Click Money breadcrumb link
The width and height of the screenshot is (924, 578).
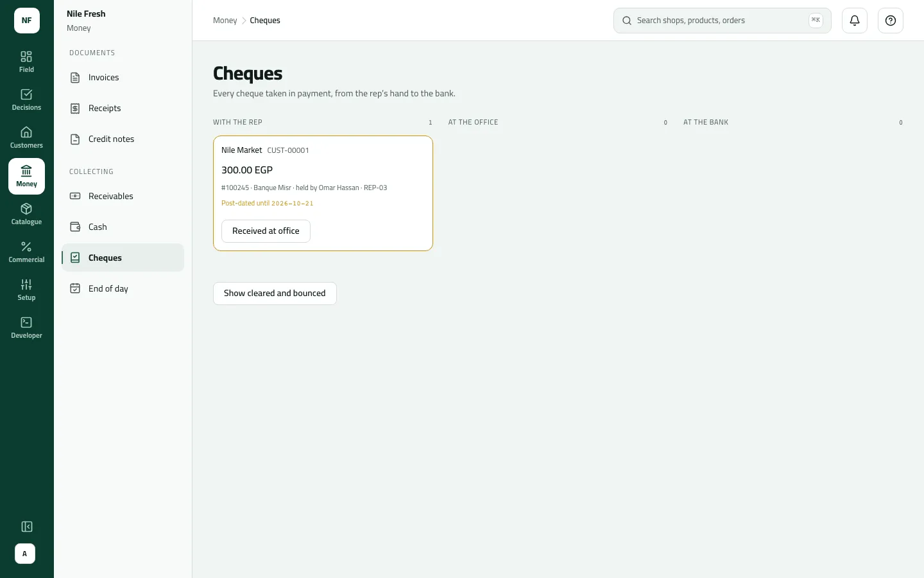pyautogui.click(x=225, y=21)
